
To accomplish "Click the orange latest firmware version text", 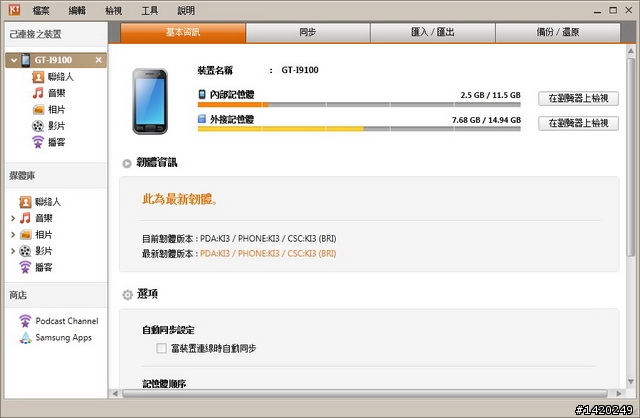I will [268, 253].
